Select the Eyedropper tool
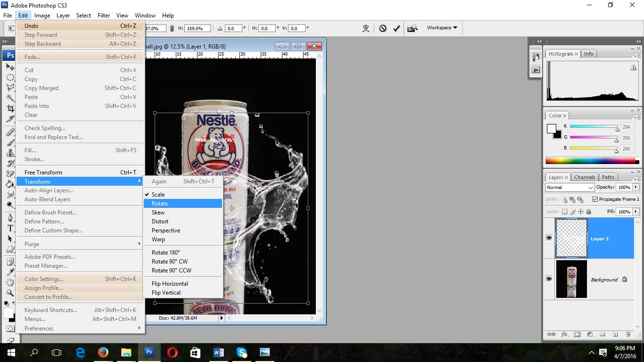Image resolution: width=644 pixels, height=362 pixels. click(10, 272)
